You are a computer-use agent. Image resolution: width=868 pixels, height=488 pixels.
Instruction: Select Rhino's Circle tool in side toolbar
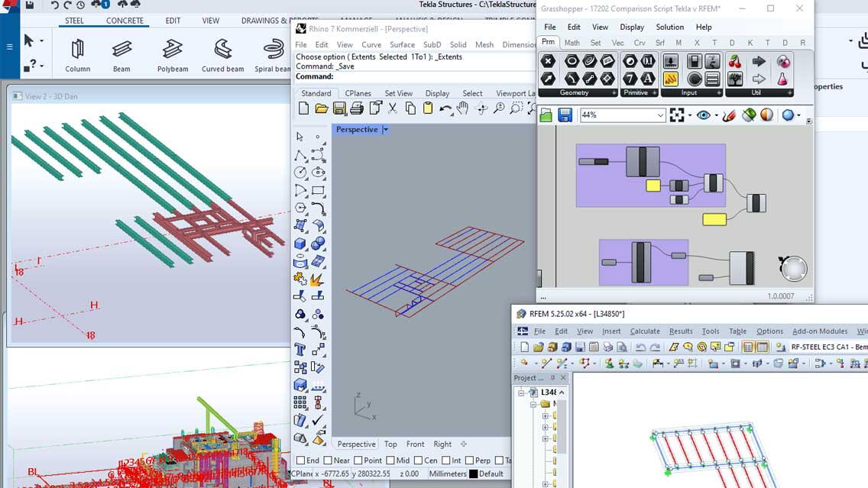300,173
